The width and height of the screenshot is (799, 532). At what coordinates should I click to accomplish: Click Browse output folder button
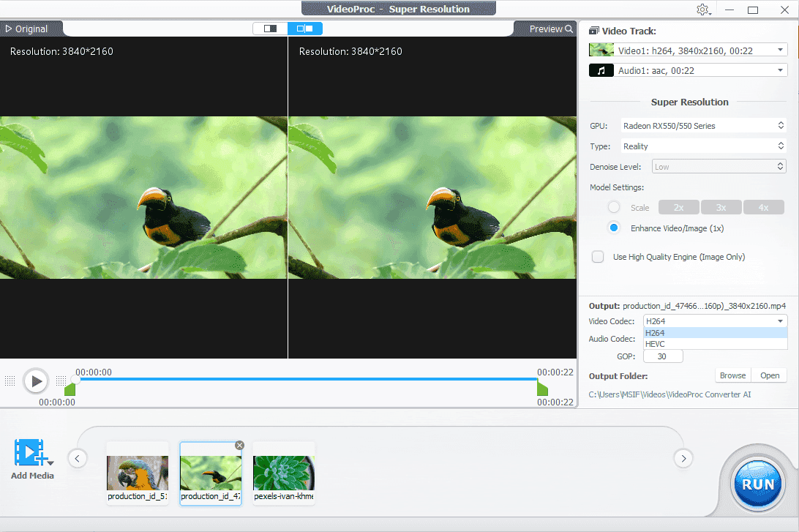pos(732,375)
